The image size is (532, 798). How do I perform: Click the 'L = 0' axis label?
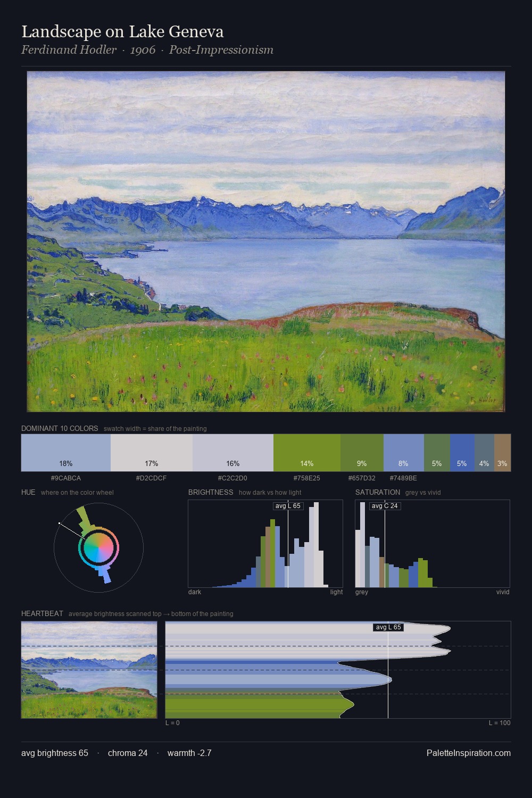pyautogui.click(x=172, y=723)
